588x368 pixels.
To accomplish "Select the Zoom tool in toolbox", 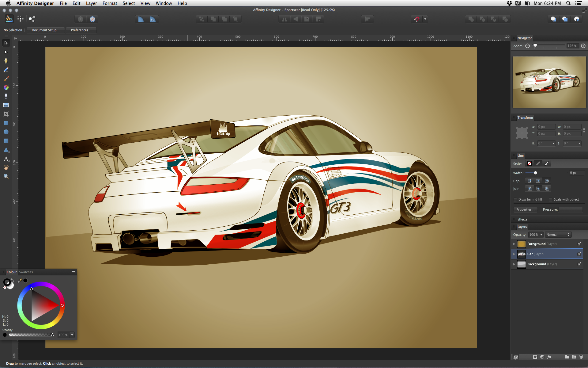I will coord(6,176).
